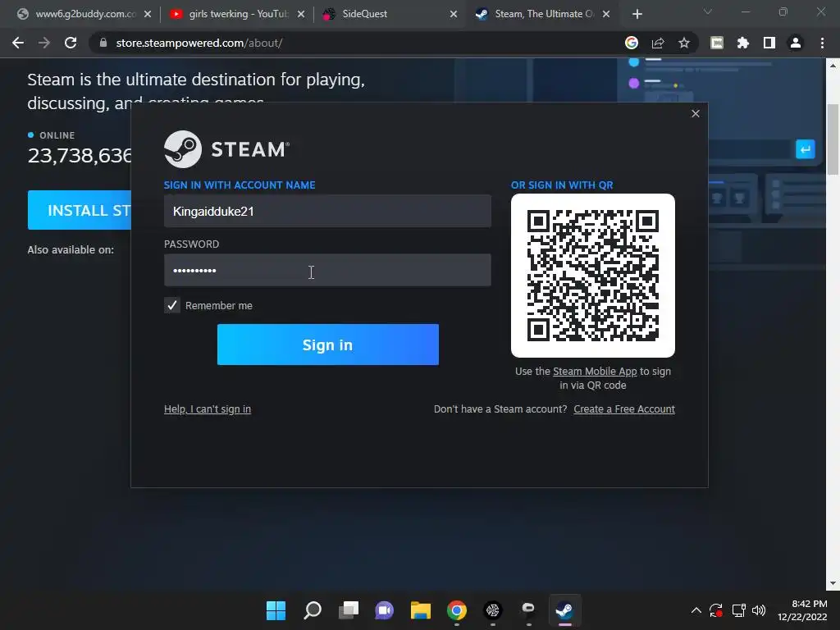Screen dimensions: 840x630
Task: Click scrollbar up arrow
Action: [833, 66]
